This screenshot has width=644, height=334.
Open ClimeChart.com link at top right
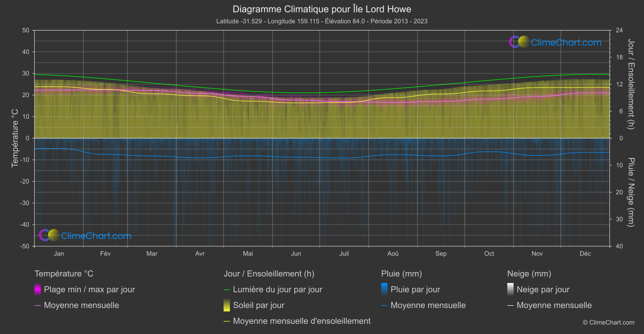click(x=566, y=43)
